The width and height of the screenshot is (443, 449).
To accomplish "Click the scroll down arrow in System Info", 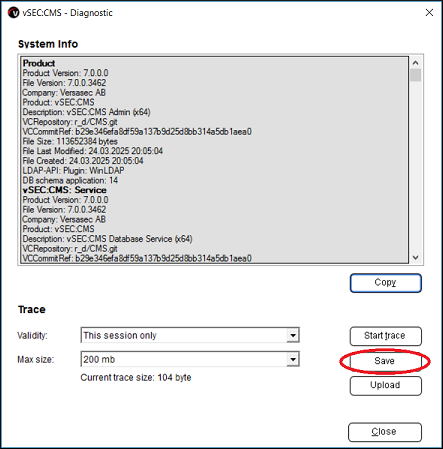I will pyautogui.click(x=415, y=257).
